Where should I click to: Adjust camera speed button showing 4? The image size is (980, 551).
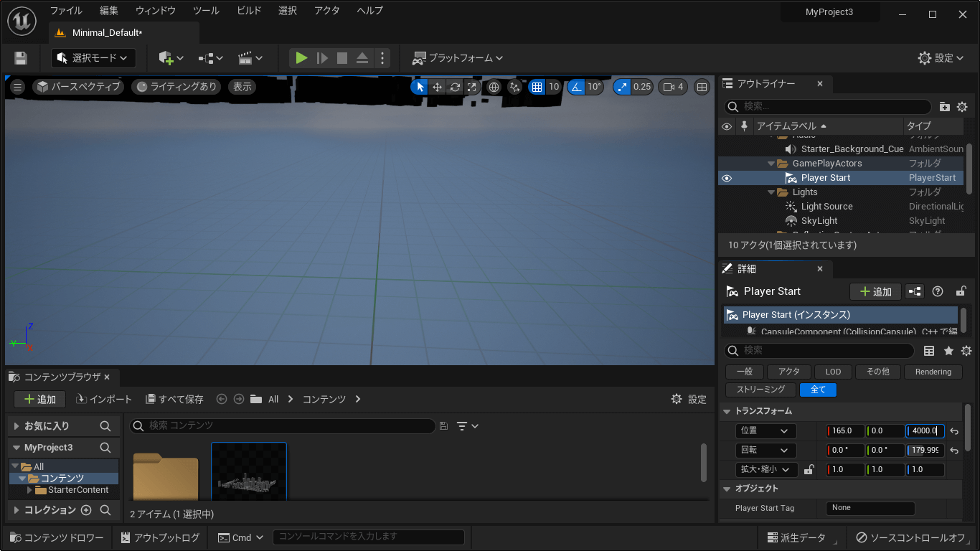coord(674,87)
